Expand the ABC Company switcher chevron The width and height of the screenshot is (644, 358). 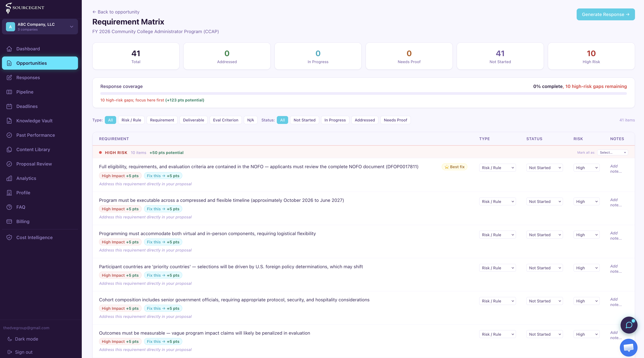71,27
